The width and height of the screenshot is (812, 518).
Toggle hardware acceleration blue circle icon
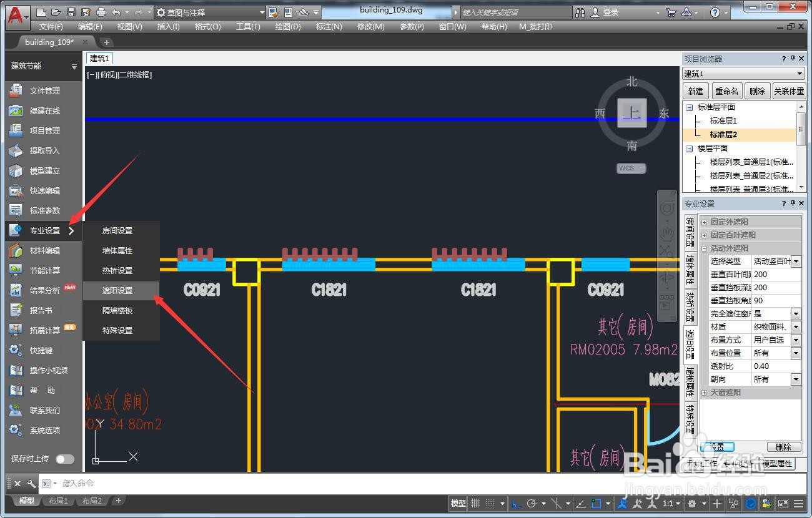[x=751, y=504]
